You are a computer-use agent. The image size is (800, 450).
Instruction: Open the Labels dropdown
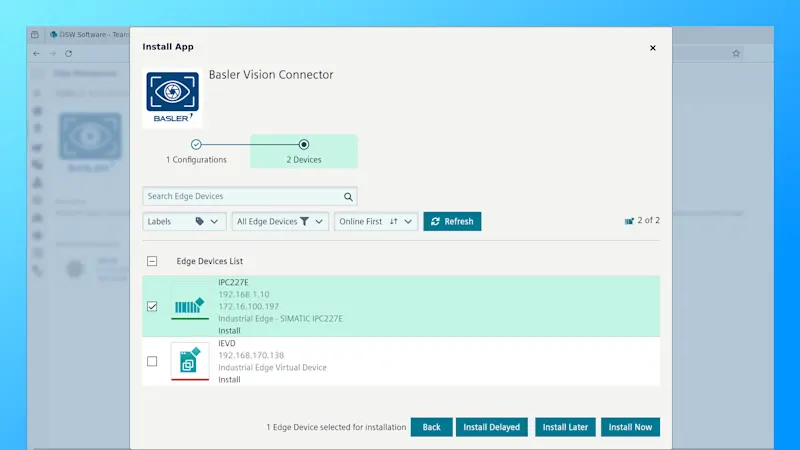(184, 221)
